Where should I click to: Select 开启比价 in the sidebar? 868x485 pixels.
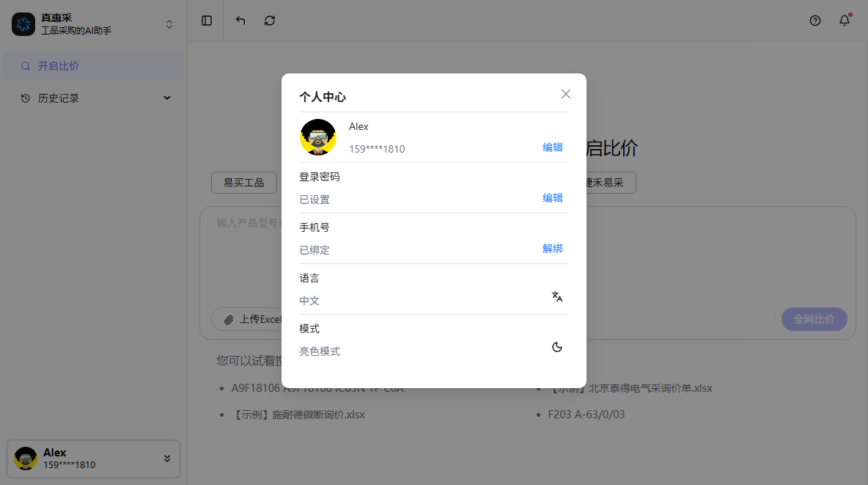click(93, 66)
